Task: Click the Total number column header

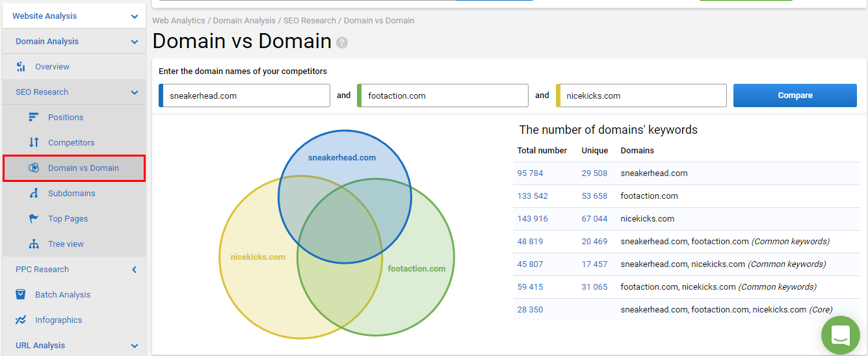Action: pyautogui.click(x=542, y=151)
